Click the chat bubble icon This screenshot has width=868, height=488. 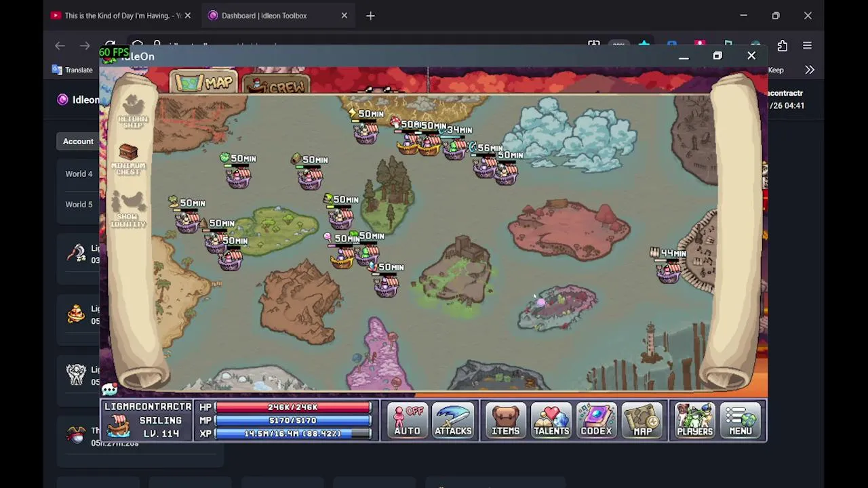[x=109, y=389]
